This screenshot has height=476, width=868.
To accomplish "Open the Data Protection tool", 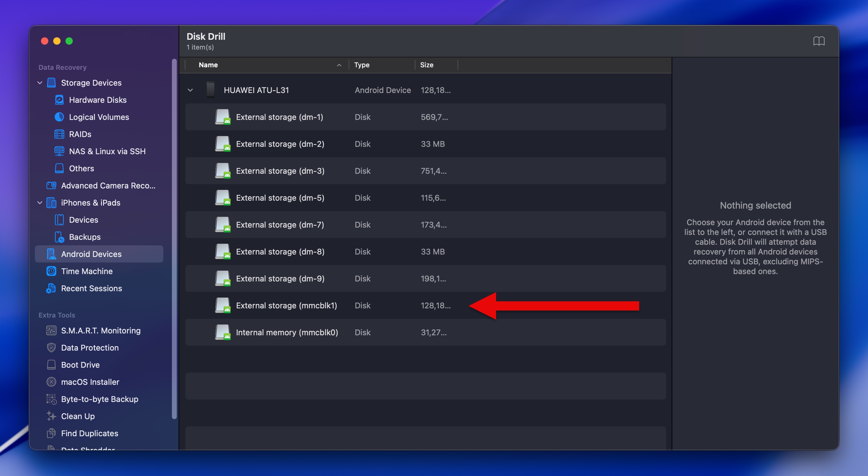I will [90, 348].
